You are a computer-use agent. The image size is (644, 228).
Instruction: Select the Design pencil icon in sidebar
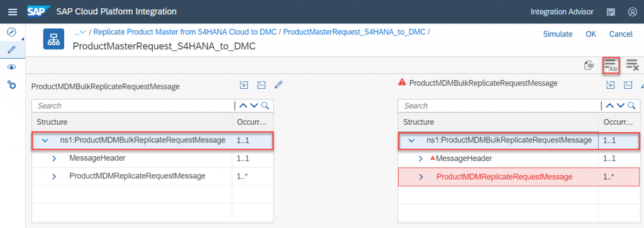(x=12, y=49)
